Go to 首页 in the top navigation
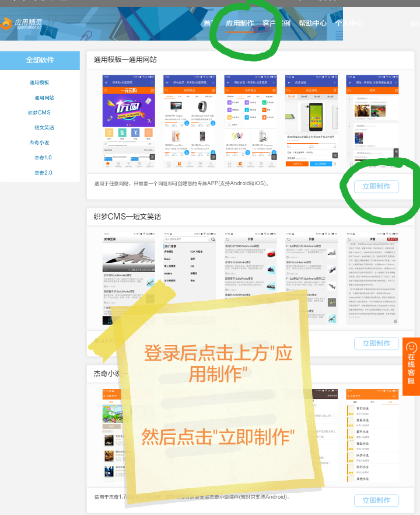Viewport: 420px width, 515px height. [x=209, y=23]
